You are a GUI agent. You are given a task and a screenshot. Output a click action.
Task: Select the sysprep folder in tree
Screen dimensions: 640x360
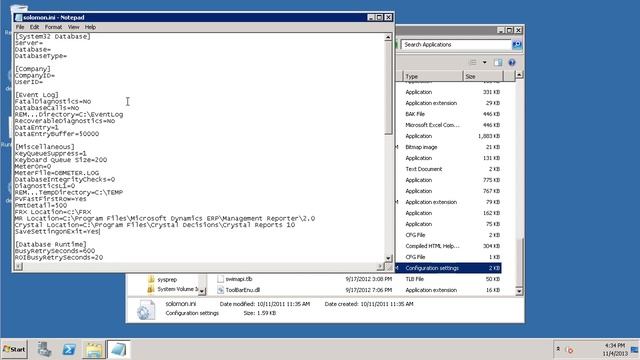point(167,280)
